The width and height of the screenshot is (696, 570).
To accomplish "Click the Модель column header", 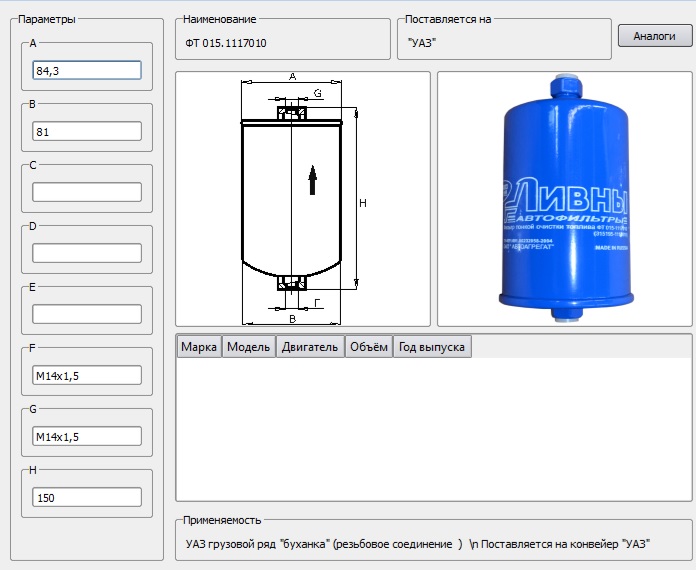I will click(249, 347).
